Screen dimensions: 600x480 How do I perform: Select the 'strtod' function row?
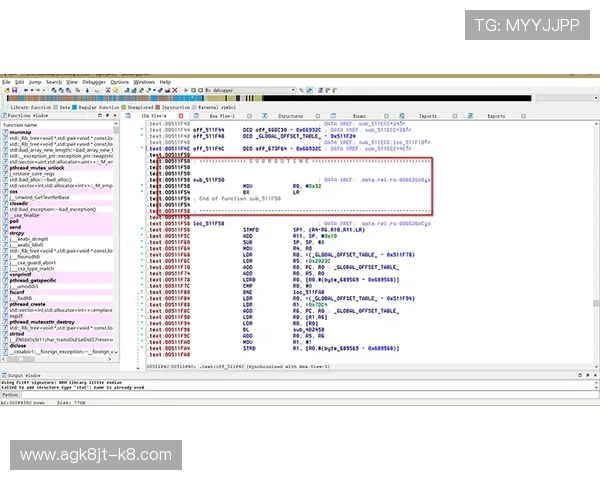point(57,334)
